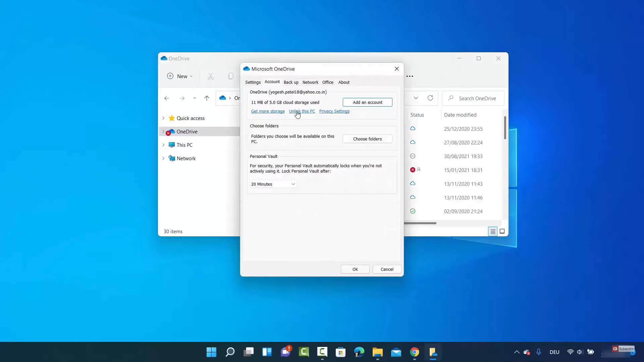Screen dimensions: 644x362
Task: Click the Refresh icon beside address bar
Action: pos(430,98)
